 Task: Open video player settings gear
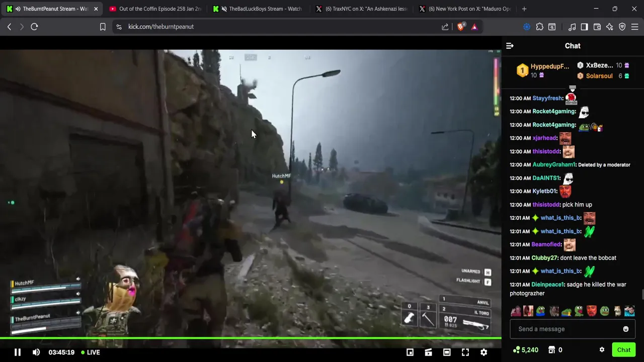(484, 352)
